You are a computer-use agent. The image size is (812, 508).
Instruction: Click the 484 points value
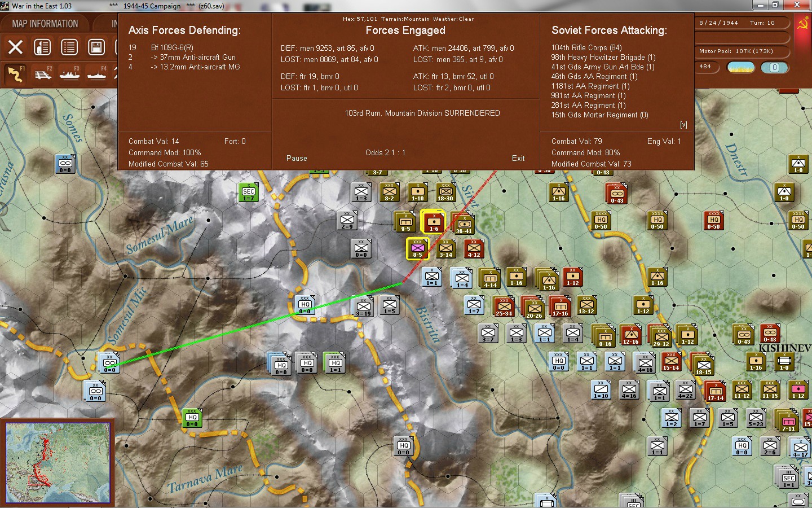[705, 67]
